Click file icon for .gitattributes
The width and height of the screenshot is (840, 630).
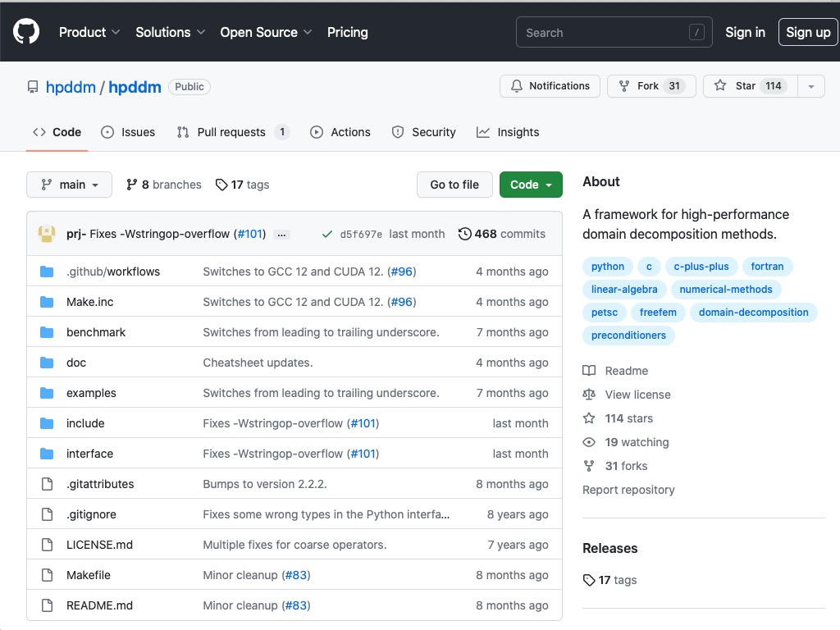(47, 484)
